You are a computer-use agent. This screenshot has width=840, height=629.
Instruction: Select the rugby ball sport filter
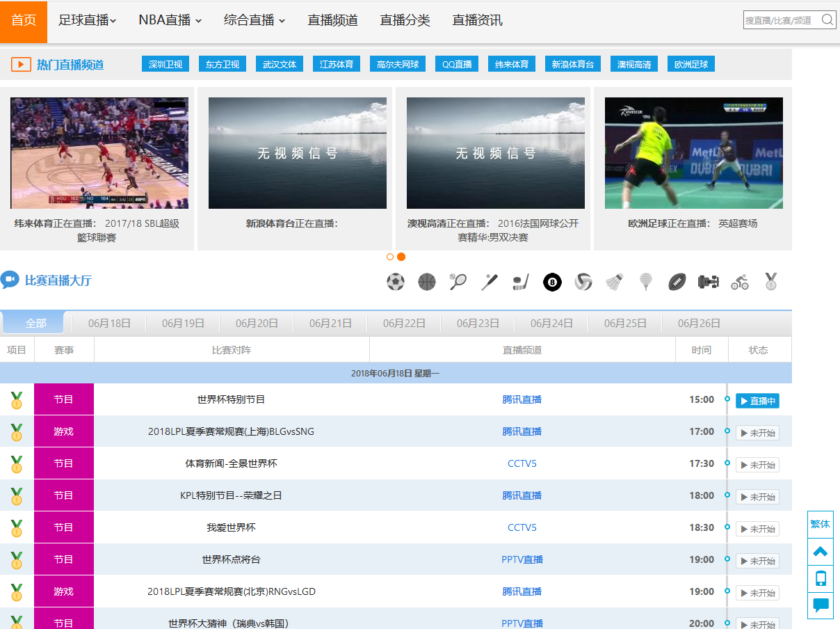pos(677,282)
